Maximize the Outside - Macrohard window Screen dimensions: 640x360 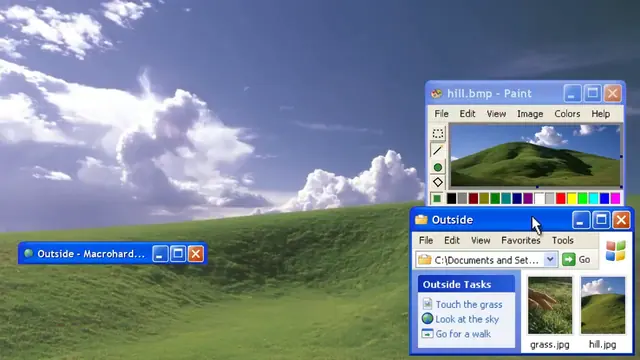[x=178, y=253]
